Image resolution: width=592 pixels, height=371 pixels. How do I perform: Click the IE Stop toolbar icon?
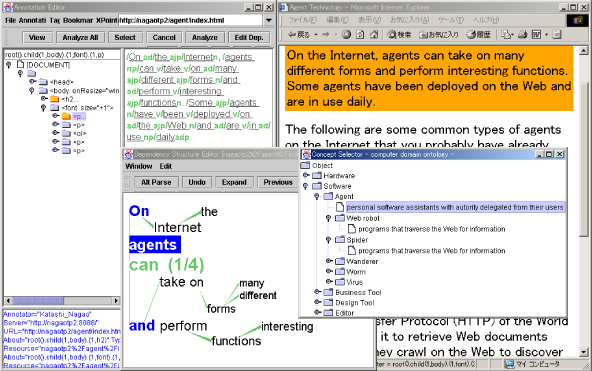[x=346, y=35]
